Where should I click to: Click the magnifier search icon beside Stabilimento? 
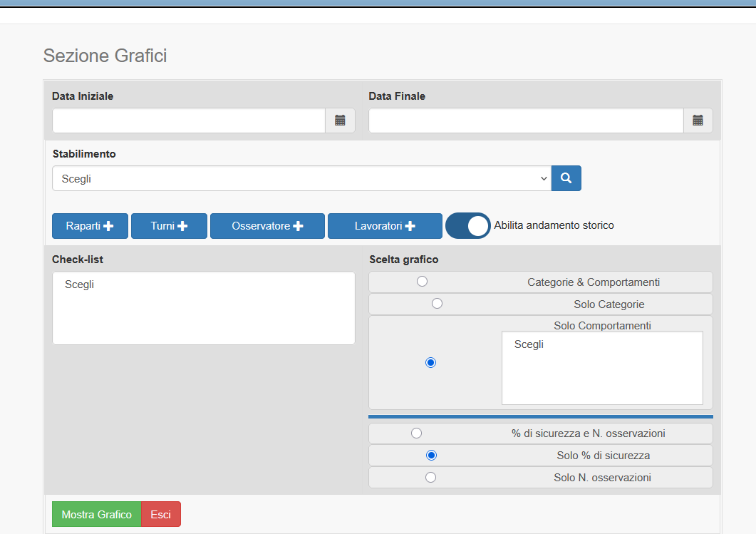[566, 178]
